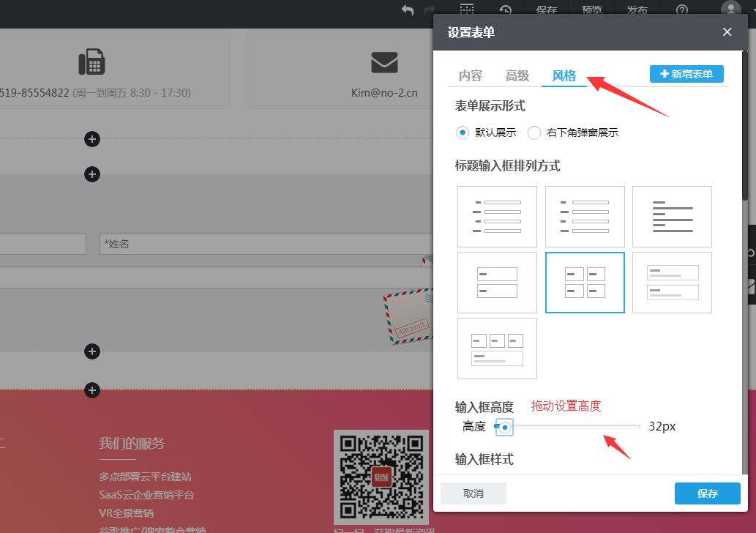The width and height of the screenshot is (756, 533).
Task: Choose the three-column layout thumbnail
Action: point(497,348)
